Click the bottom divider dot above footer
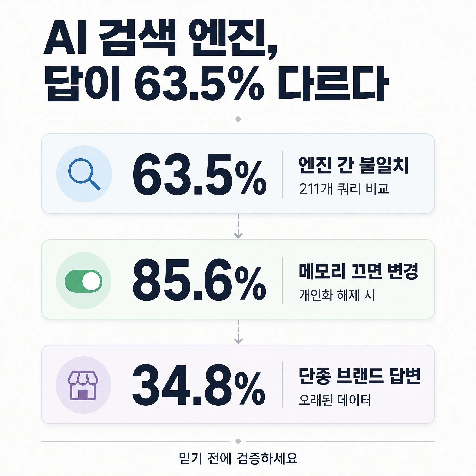The height and width of the screenshot is (476, 476). click(x=238, y=441)
